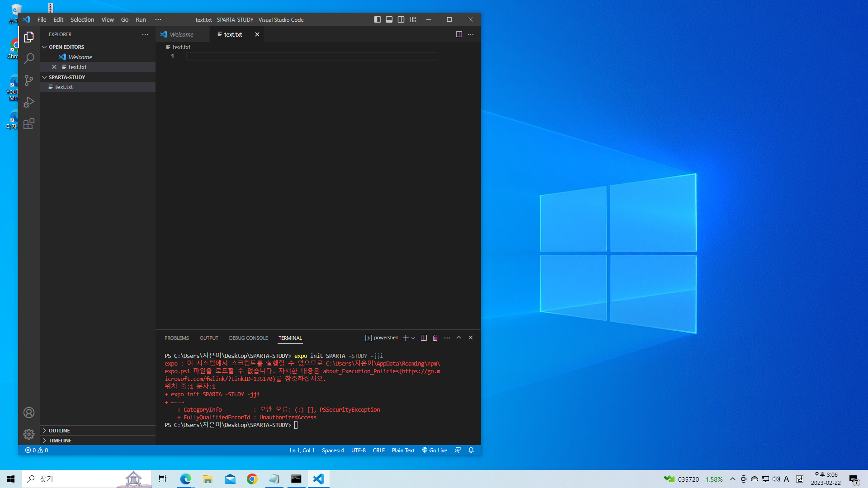
Task: Create a new terminal with plus icon
Action: pos(406,338)
